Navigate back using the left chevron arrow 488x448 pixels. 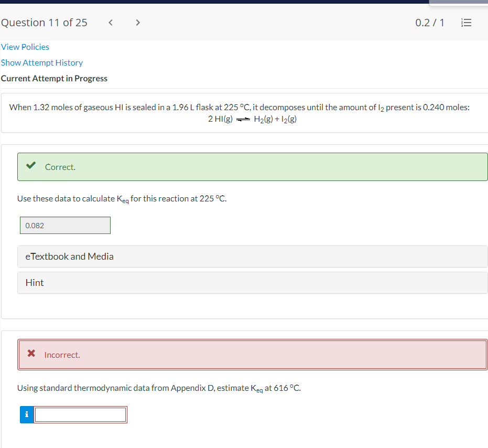click(111, 23)
